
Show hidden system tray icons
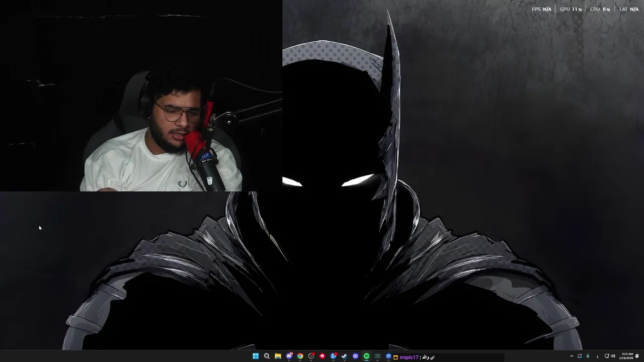(x=572, y=356)
